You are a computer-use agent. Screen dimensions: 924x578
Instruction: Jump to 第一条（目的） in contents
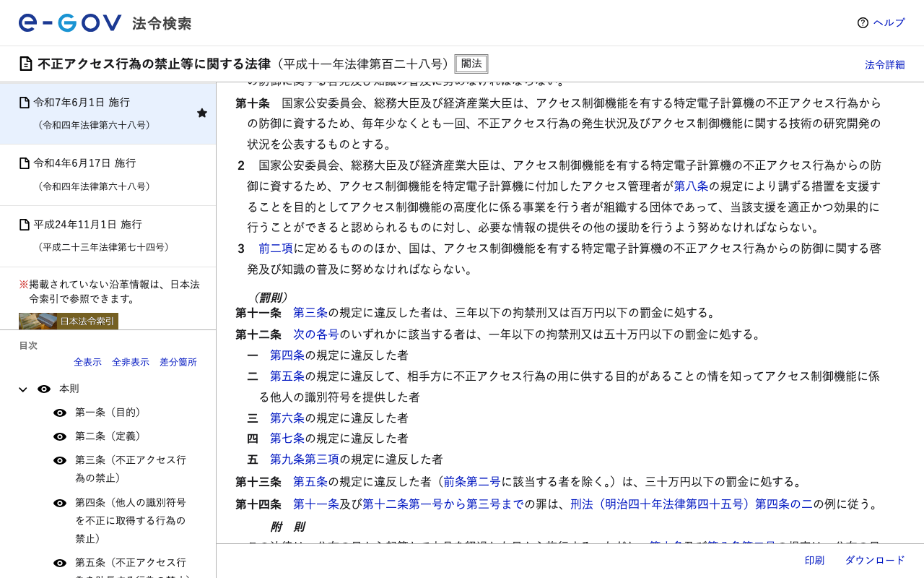coord(108,413)
